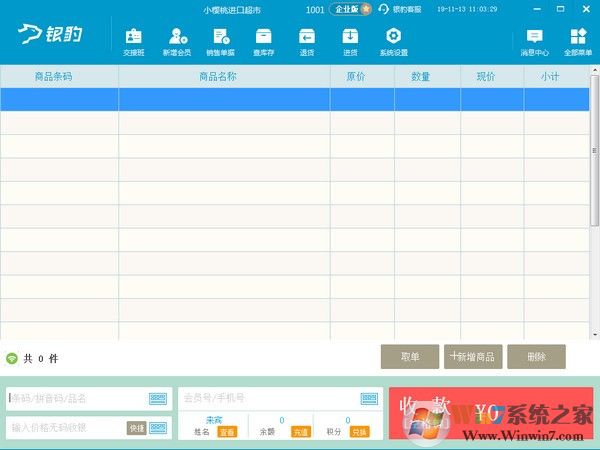Screen dimensions: 600x450
Task: Select the highlighted blue first table row
Action: pyautogui.click(x=295, y=99)
